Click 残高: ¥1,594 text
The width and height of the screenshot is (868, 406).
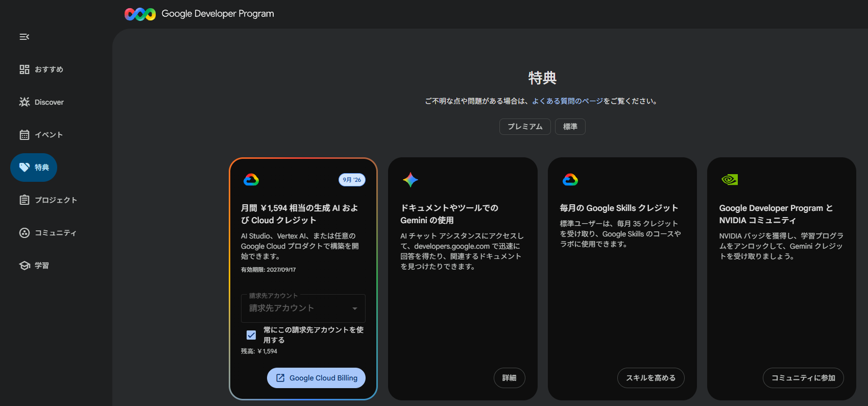pyautogui.click(x=259, y=351)
